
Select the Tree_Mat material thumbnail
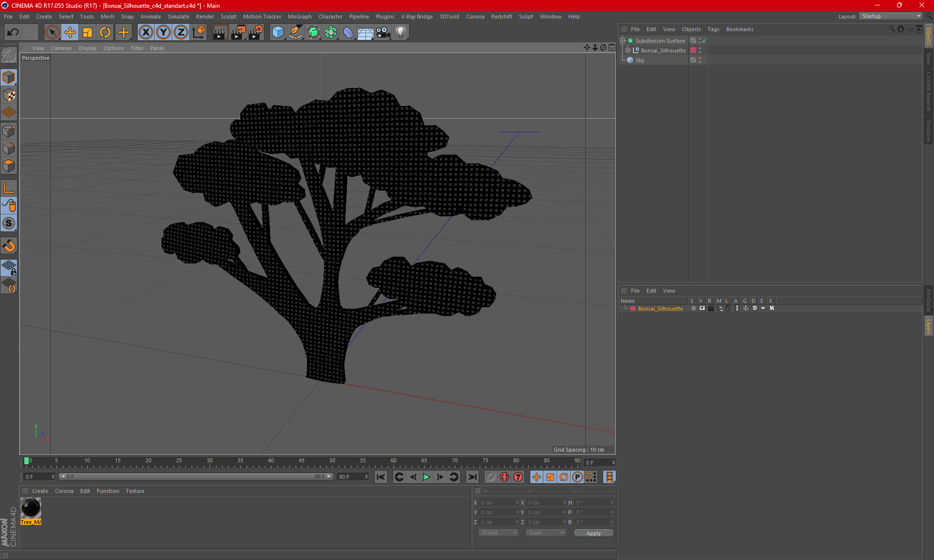[x=31, y=508]
